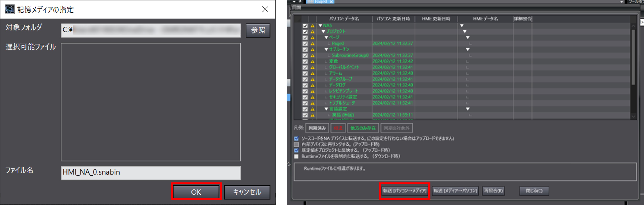Click the パソコン: 更新日時 column header

pyautogui.click(x=393, y=19)
